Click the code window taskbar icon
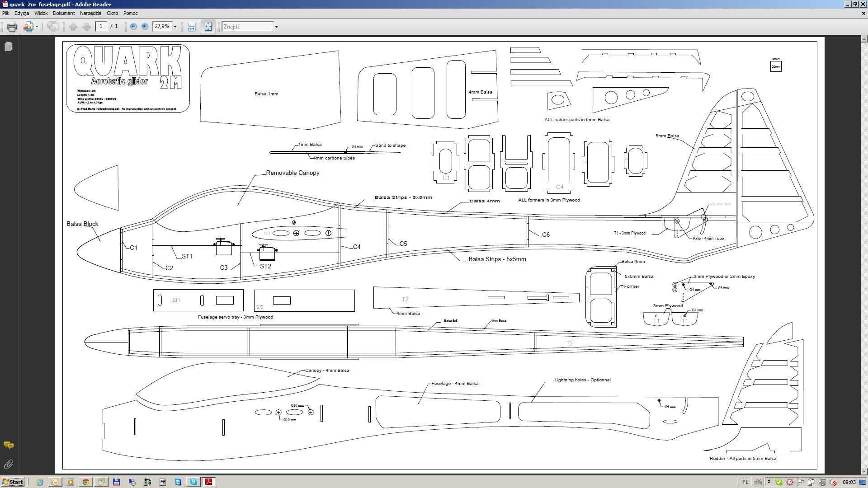This screenshot has width=868, height=488. (x=163, y=482)
